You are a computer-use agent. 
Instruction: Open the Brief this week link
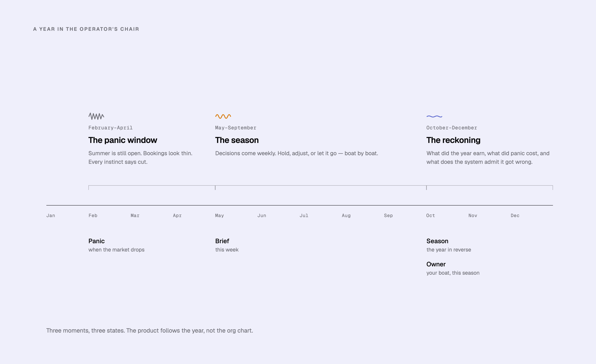(227, 245)
